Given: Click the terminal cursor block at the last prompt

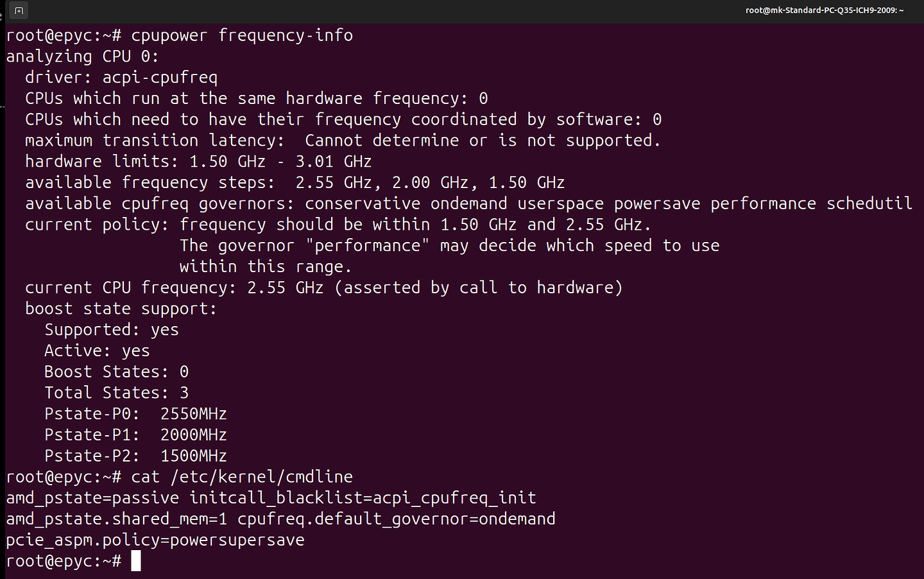Looking at the screenshot, I should (x=135, y=561).
